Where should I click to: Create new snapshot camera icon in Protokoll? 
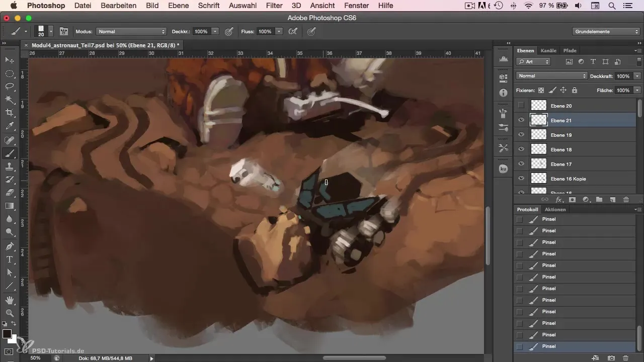pos(611,357)
